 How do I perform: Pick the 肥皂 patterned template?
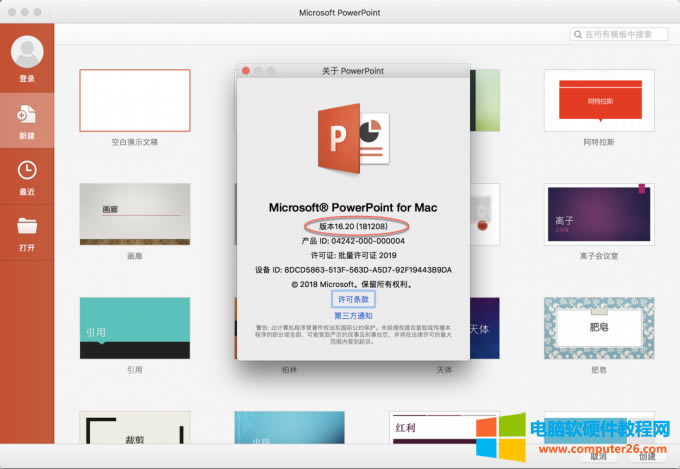[599, 328]
